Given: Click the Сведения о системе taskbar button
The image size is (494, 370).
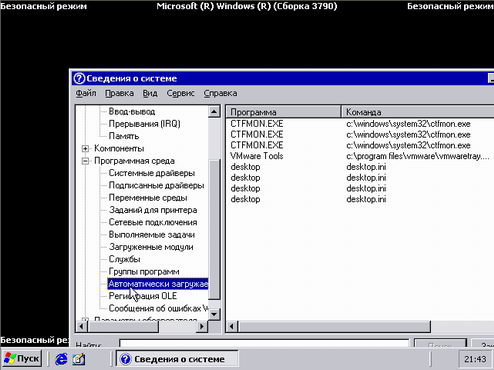Looking at the screenshot, I should tap(177, 359).
